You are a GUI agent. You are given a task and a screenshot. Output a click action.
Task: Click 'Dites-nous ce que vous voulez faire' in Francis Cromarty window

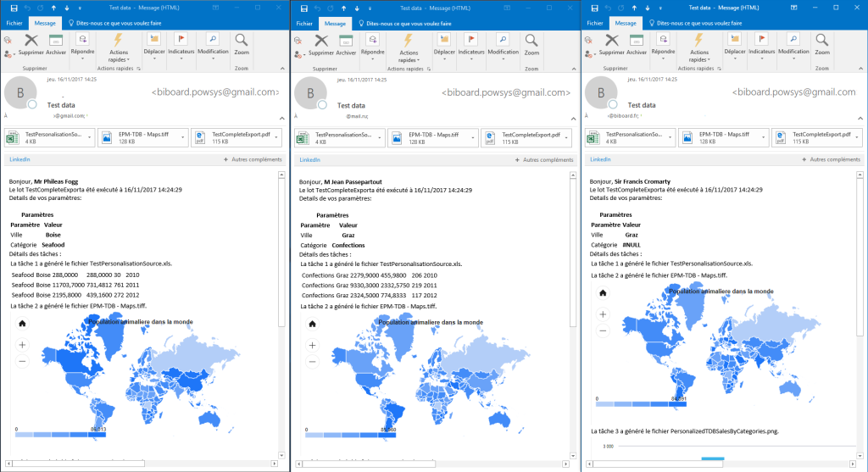click(x=695, y=23)
